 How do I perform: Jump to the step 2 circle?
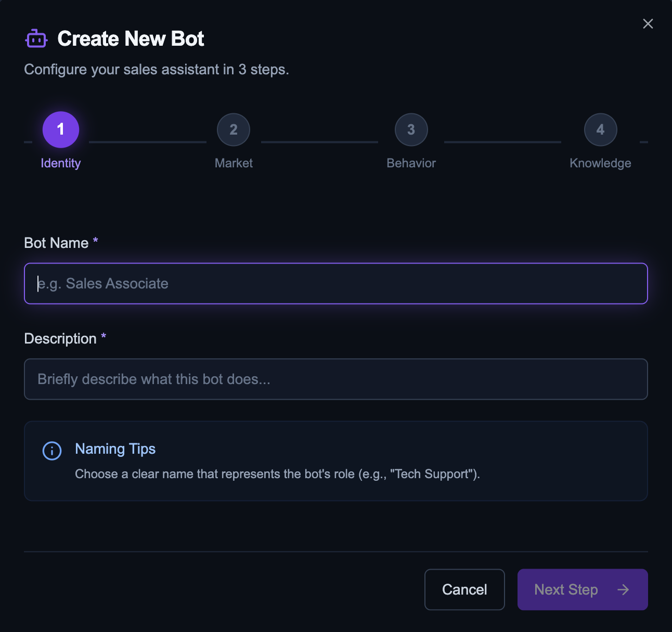click(234, 129)
